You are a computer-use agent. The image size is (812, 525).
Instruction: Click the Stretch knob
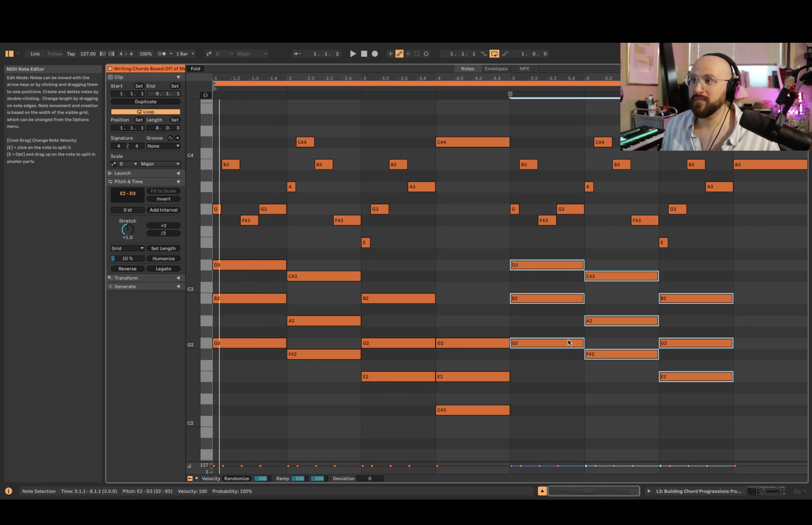tap(127, 229)
